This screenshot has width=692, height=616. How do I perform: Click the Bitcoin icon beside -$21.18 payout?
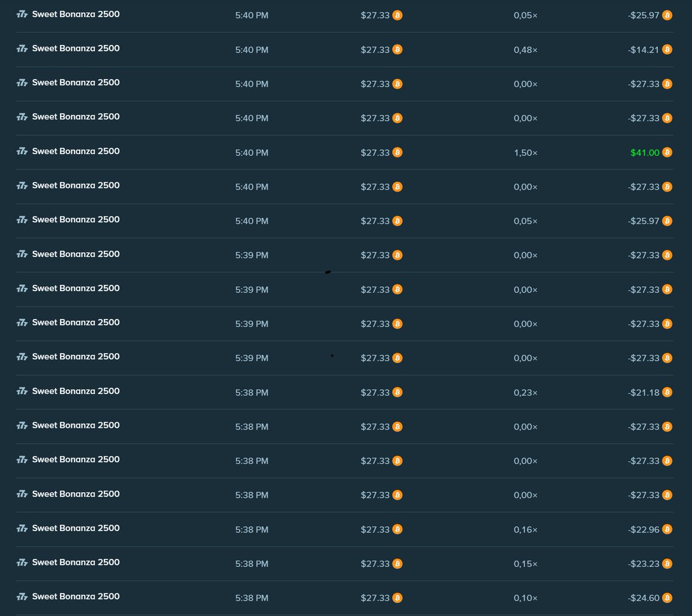[667, 392]
